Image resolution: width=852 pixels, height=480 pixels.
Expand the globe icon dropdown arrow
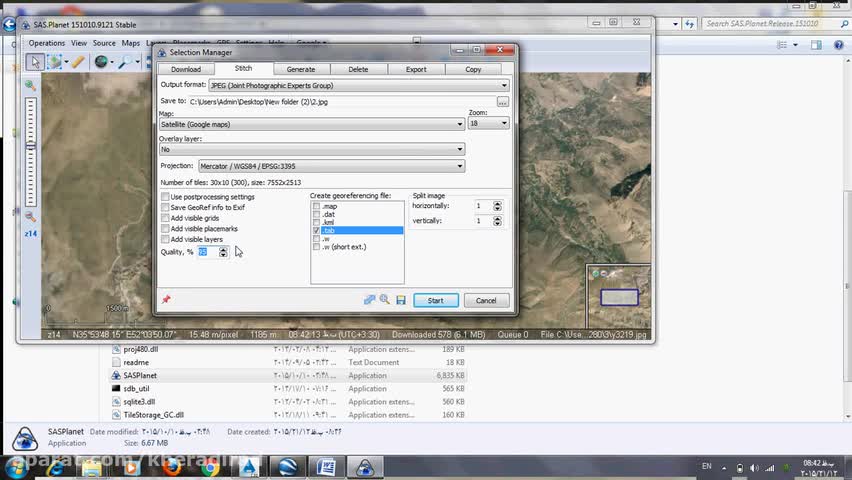pos(112,62)
